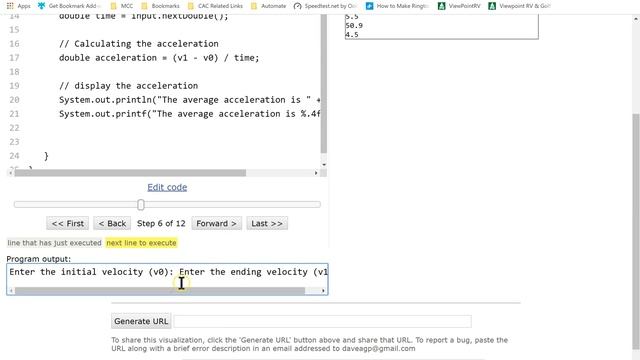This screenshot has width=640, height=360.
Task: Advance with the Forward > button
Action: click(216, 224)
